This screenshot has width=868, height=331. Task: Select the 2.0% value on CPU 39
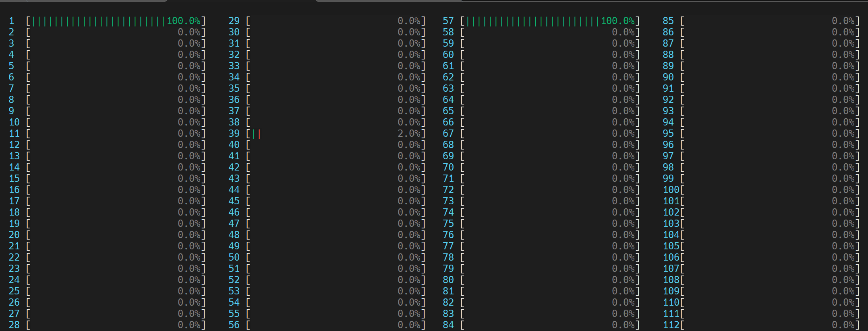[409, 134]
